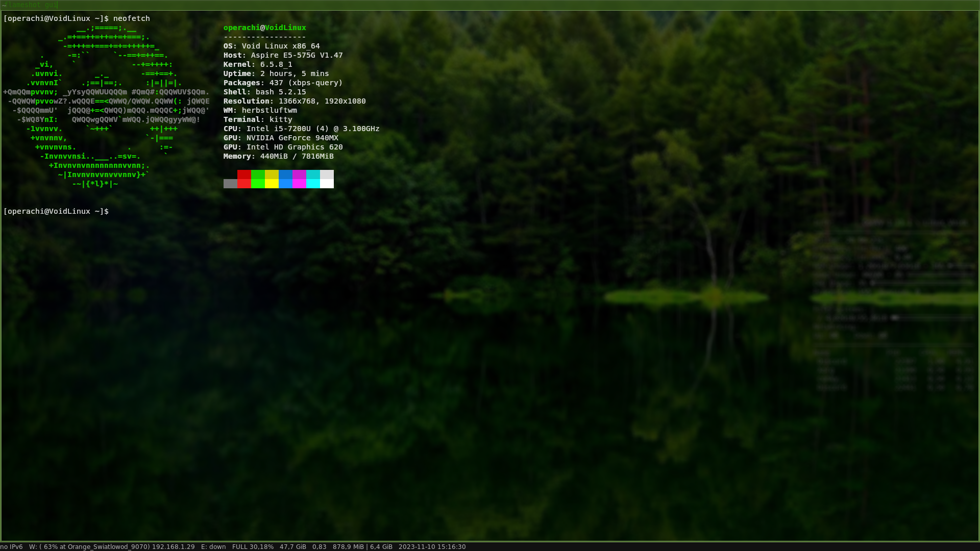Image resolution: width=980 pixels, height=551 pixels.
Task: Click the Orange_Swiatlowod_9070 wifi status segment
Action: pos(111,546)
